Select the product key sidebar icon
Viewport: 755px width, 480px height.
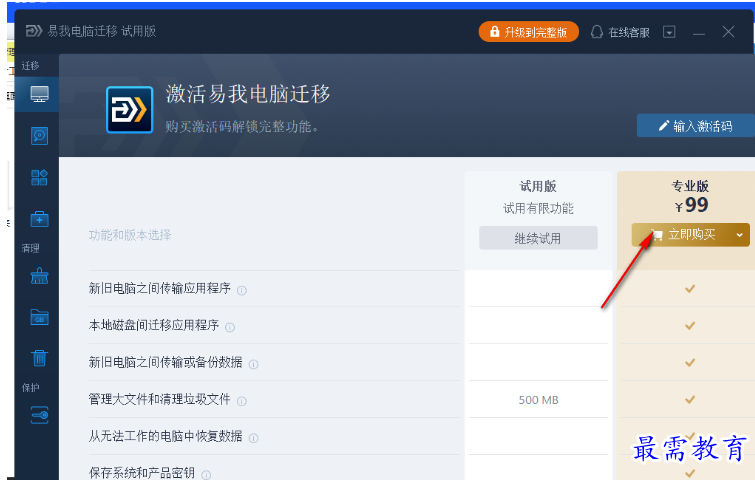[x=39, y=415]
